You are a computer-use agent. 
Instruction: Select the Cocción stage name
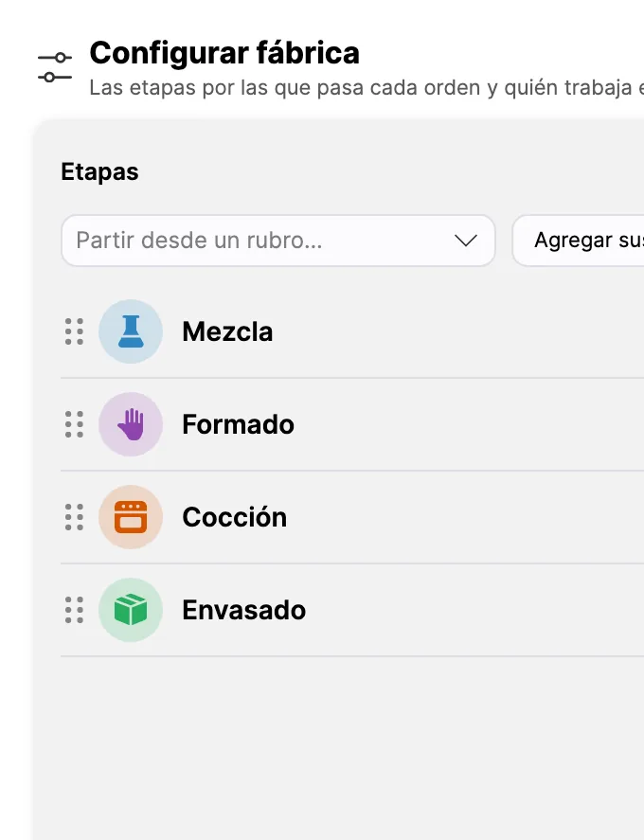tap(235, 517)
